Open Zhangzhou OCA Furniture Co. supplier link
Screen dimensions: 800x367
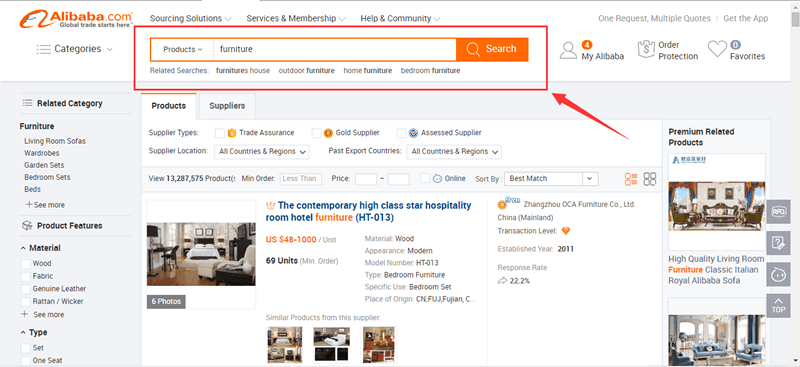(579, 204)
